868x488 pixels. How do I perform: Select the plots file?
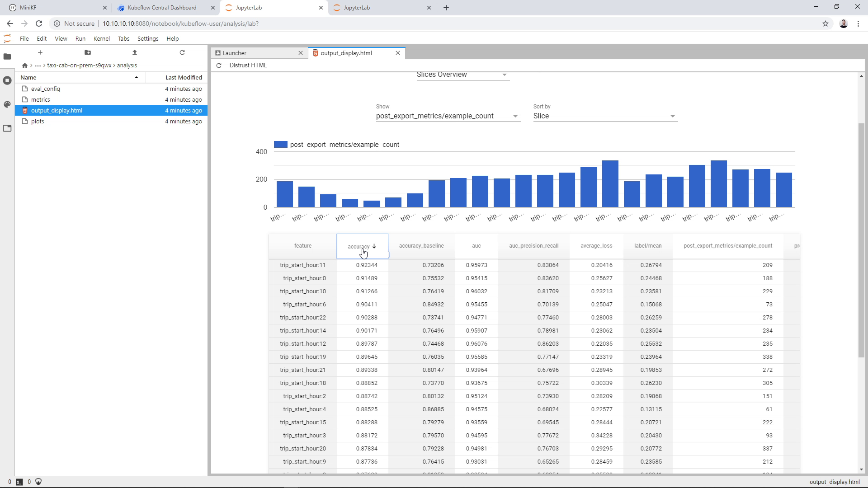111,122
